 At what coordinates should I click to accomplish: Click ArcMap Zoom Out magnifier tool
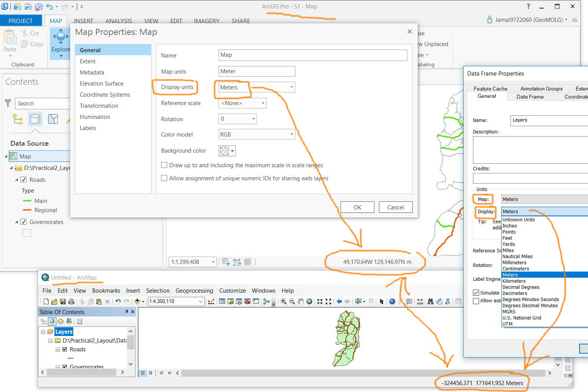pos(292,301)
